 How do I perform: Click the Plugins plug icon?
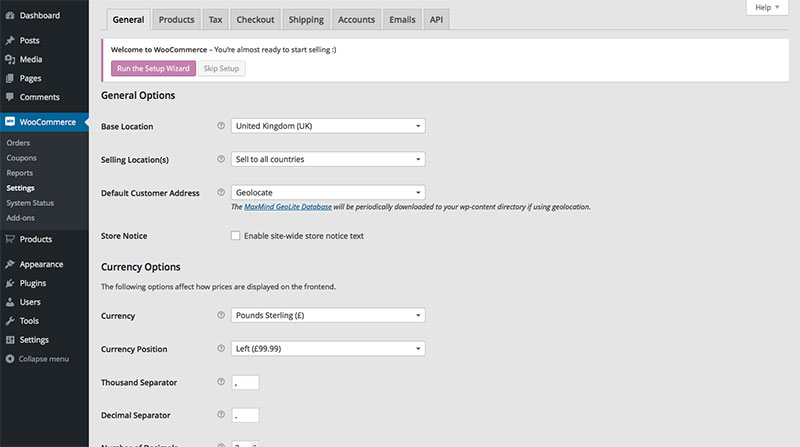pyautogui.click(x=10, y=283)
